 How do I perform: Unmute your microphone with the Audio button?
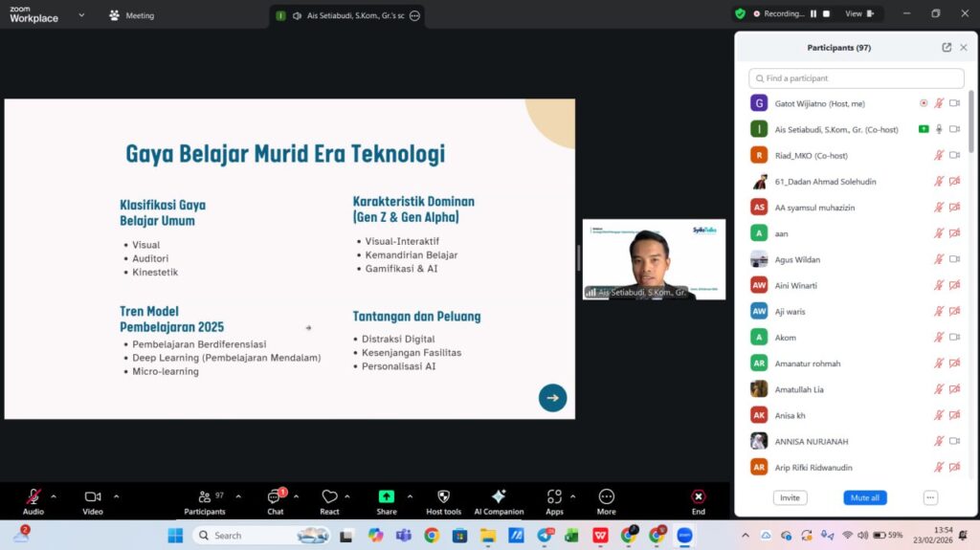[x=33, y=497]
